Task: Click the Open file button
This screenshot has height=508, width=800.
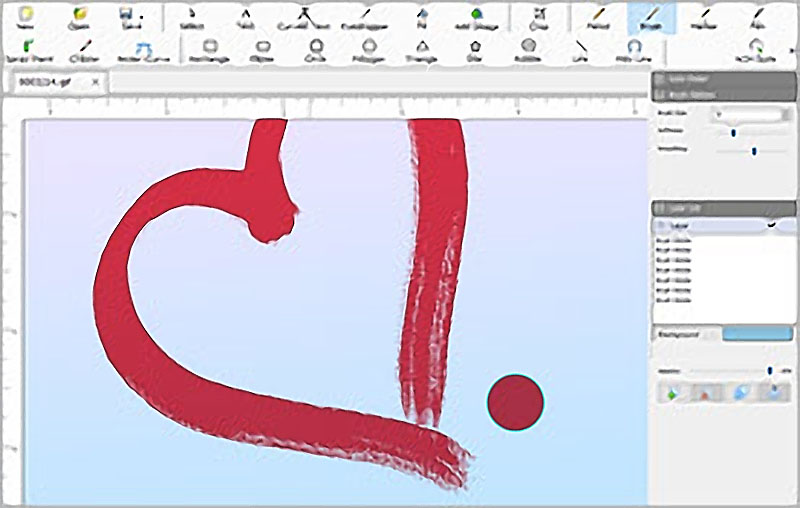Action: pyautogui.click(x=77, y=17)
